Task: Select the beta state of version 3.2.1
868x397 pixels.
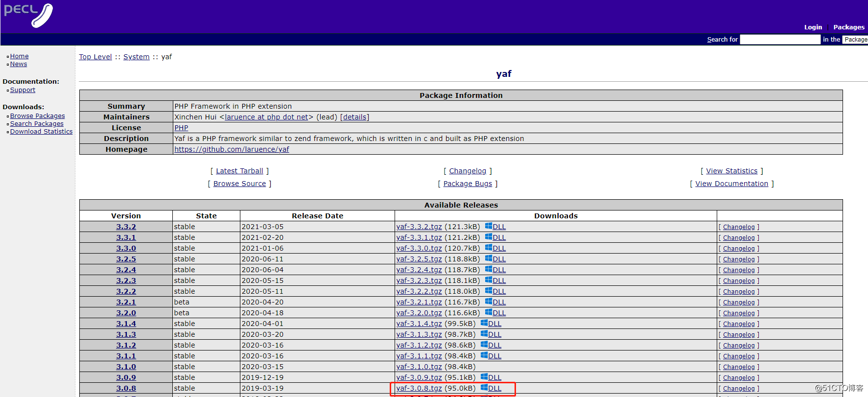Action: [182, 302]
